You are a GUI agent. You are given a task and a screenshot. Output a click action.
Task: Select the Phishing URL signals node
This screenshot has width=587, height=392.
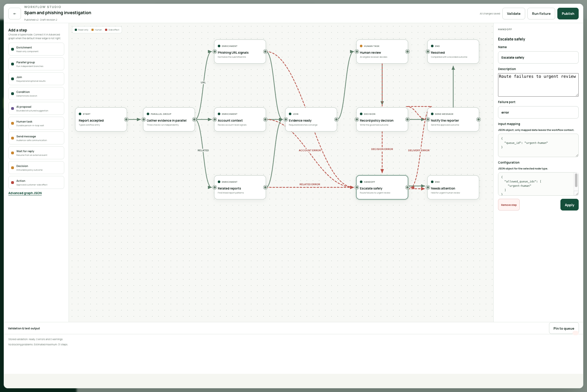point(240,52)
